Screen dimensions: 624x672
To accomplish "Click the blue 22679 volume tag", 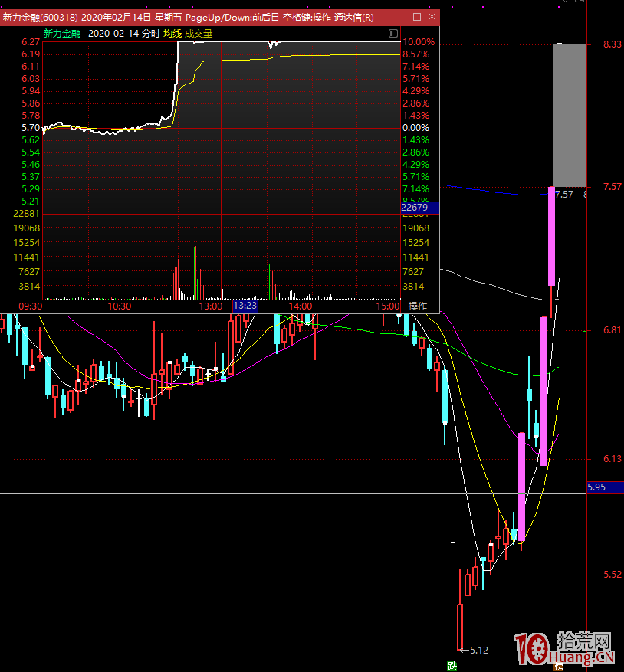I will 415,207.
